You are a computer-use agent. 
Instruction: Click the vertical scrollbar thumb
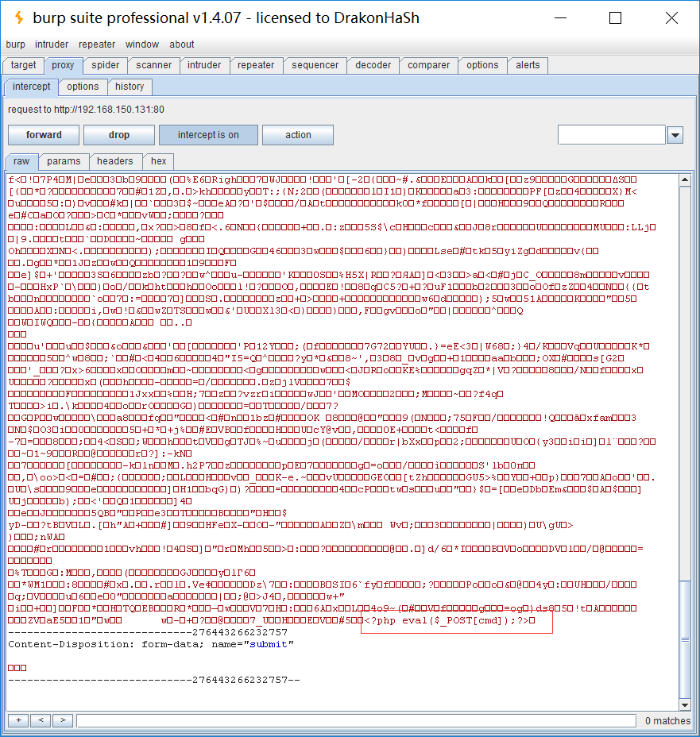[685, 639]
